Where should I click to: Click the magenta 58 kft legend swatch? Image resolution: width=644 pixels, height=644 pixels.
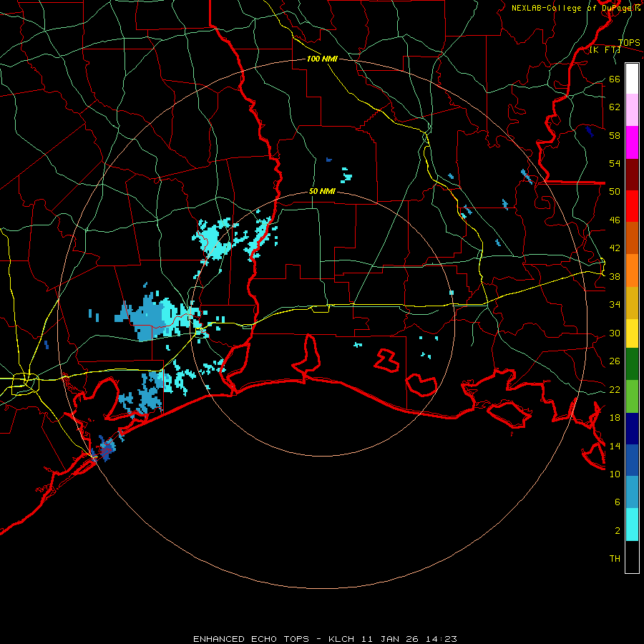(x=632, y=142)
